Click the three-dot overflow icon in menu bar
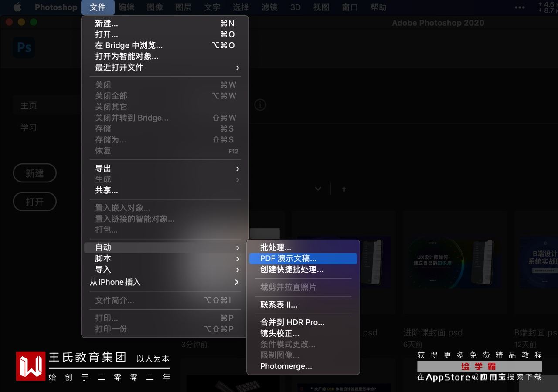Viewport: 558px width, 392px height. pos(520,7)
